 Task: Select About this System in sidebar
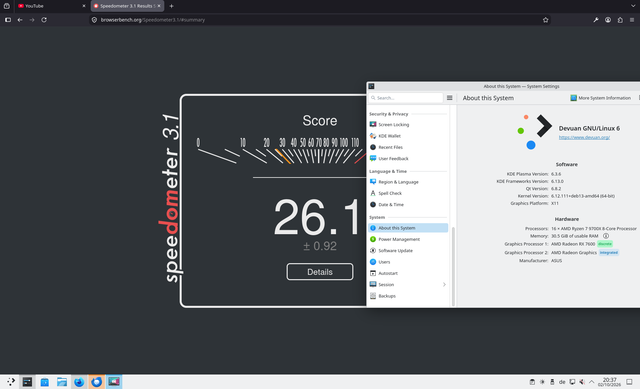click(408, 228)
